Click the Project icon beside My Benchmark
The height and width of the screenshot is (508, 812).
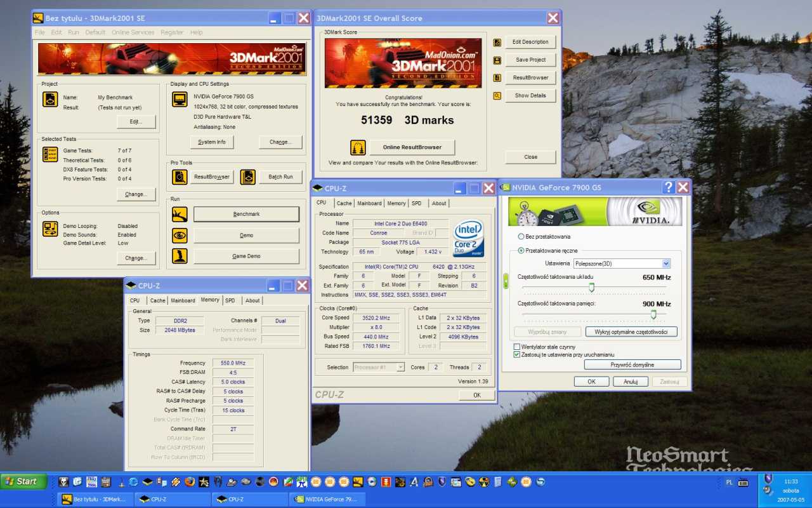50,99
